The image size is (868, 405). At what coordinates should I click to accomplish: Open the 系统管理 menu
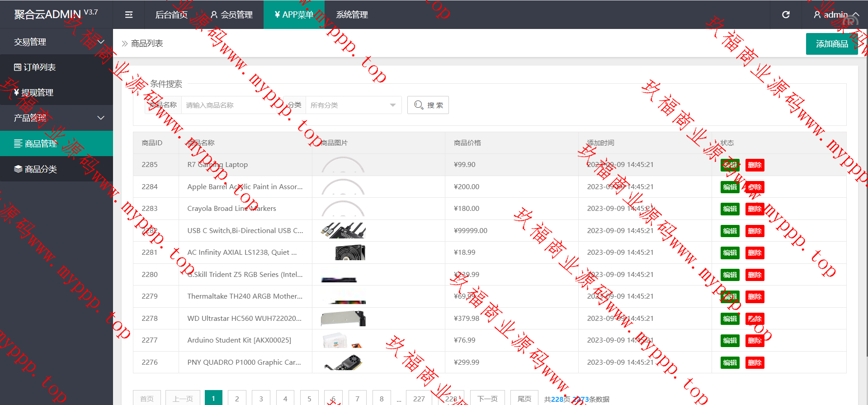click(x=352, y=15)
